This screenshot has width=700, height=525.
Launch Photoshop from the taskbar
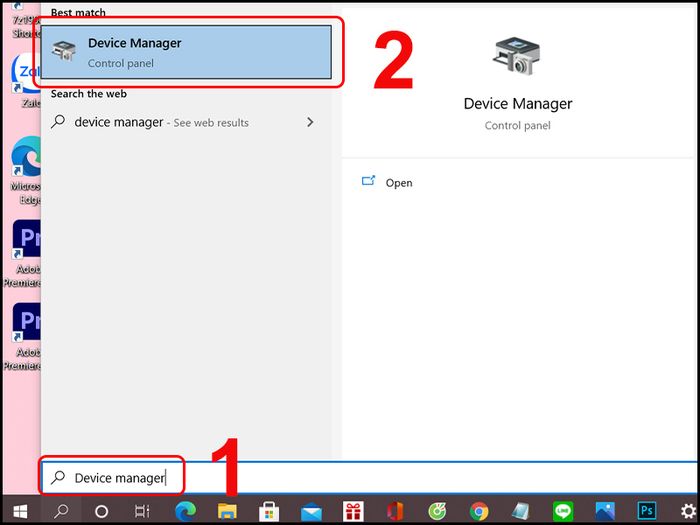point(647,511)
